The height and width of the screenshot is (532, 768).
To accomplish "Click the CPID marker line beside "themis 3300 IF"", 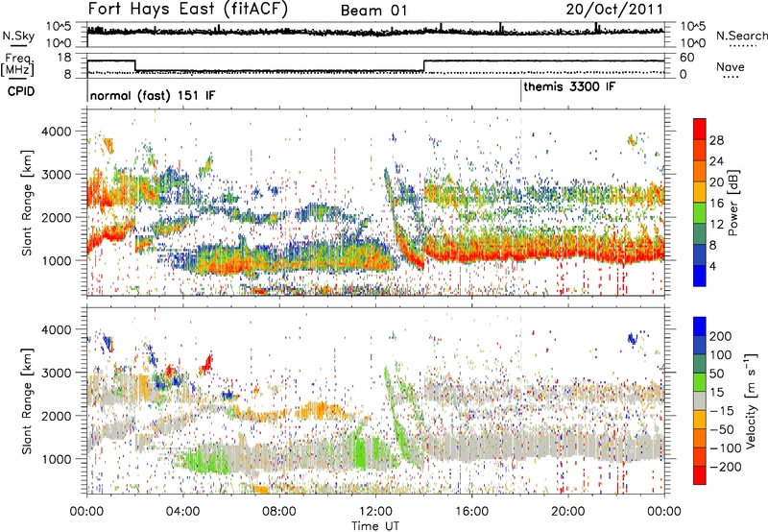I will pyautogui.click(x=521, y=91).
